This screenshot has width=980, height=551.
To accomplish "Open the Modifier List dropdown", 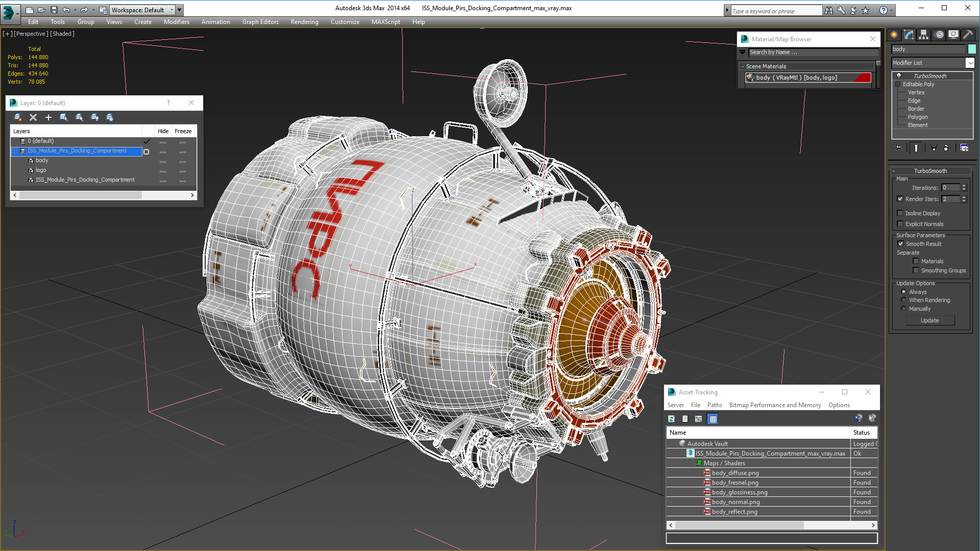I will pos(970,63).
